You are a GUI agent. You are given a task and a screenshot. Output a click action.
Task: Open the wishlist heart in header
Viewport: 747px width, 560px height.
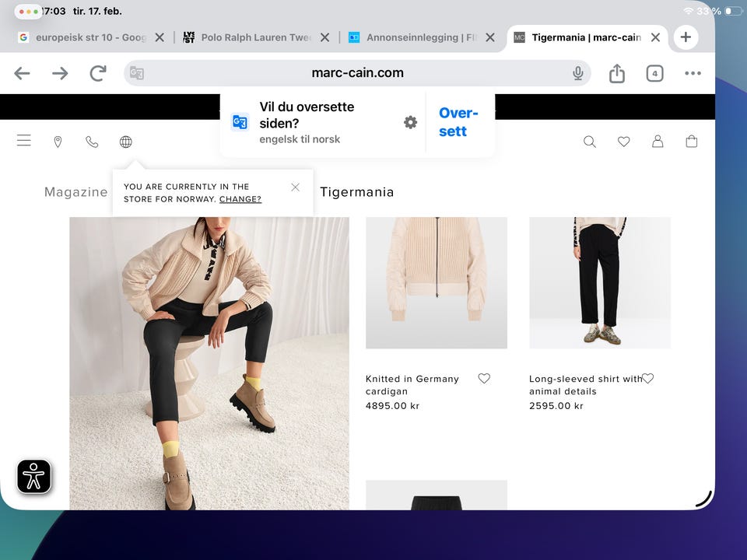(x=623, y=142)
